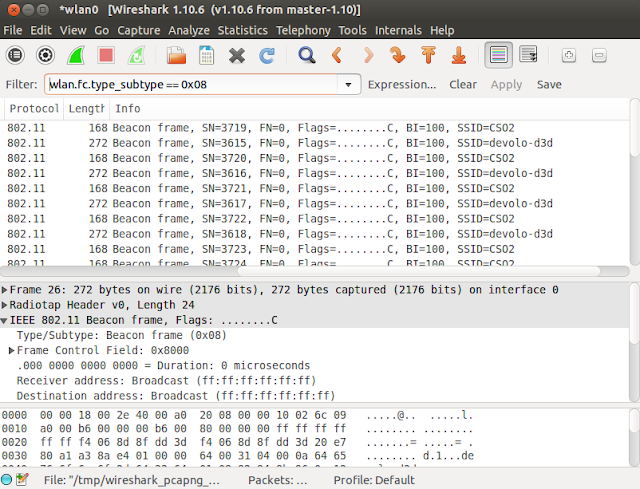Viewport: 640px width, 489px height.
Task: Collapse the IEEE 802.11 Beacon frame row
Action: (4, 320)
